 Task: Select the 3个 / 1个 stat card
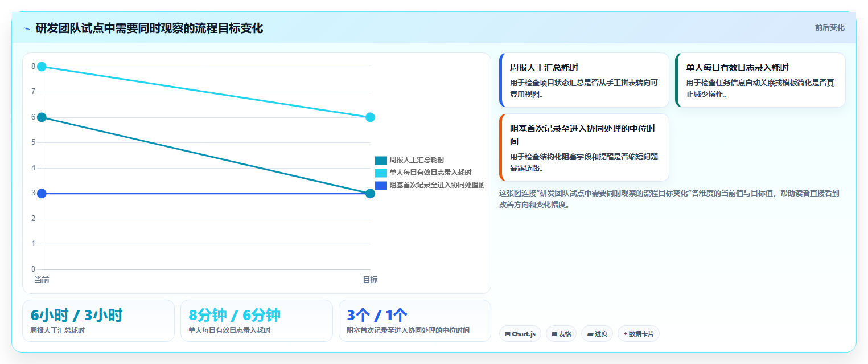[415, 321]
